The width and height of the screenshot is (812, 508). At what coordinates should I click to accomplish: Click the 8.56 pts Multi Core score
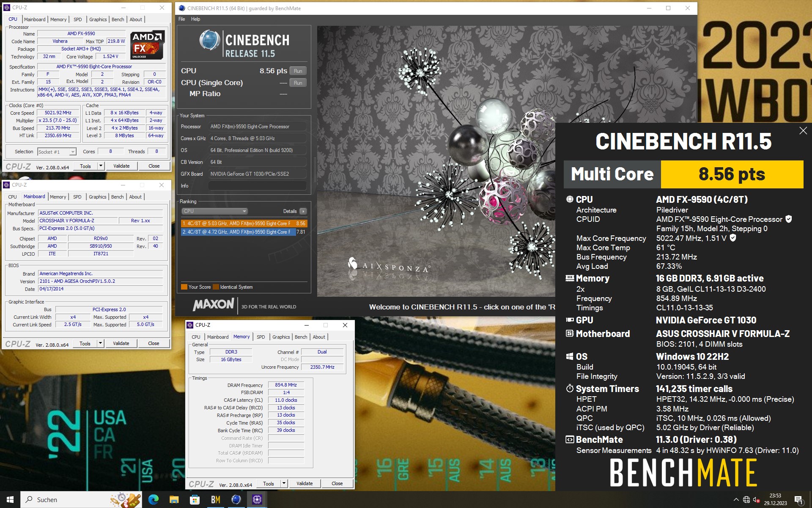click(732, 174)
